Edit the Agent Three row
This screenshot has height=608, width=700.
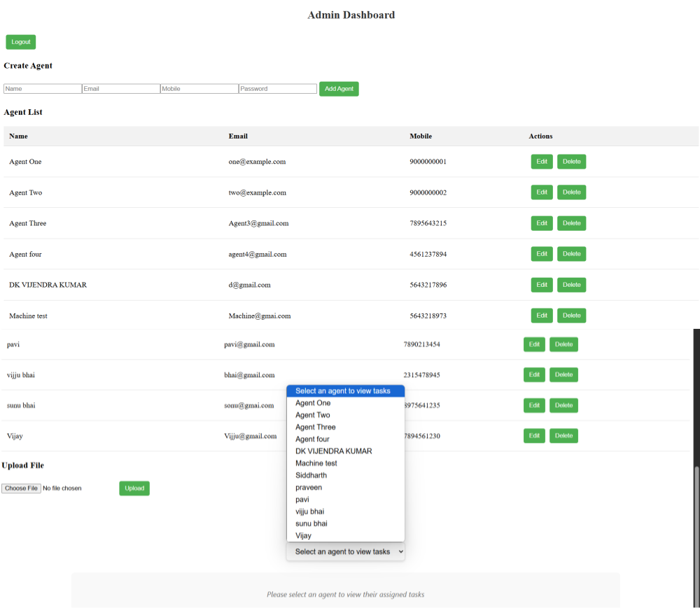pyautogui.click(x=542, y=223)
